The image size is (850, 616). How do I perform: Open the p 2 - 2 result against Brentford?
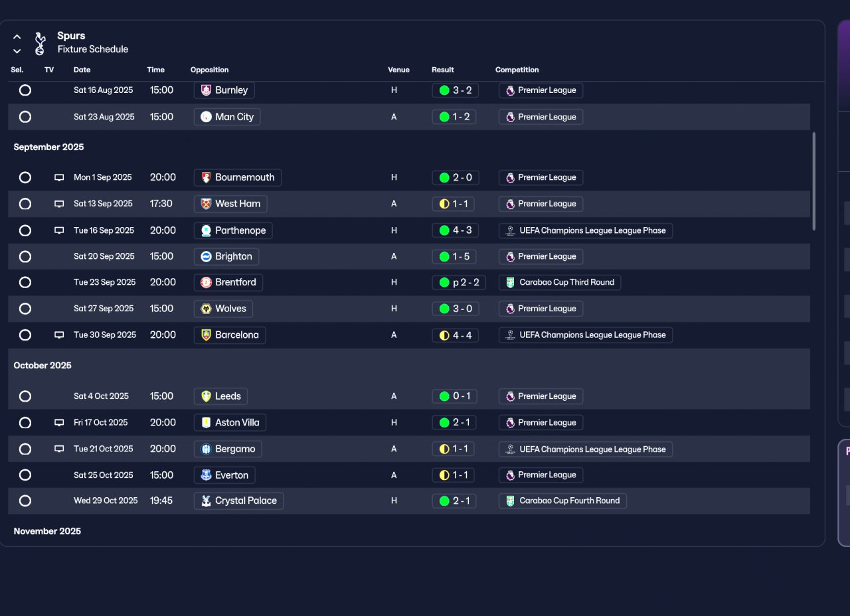[459, 282]
